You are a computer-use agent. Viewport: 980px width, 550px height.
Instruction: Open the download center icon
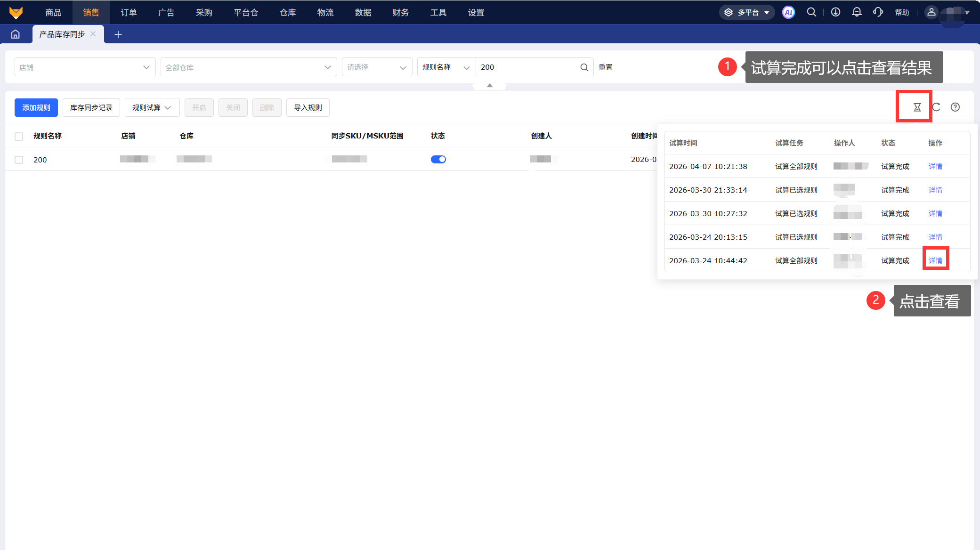[x=835, y=12]
